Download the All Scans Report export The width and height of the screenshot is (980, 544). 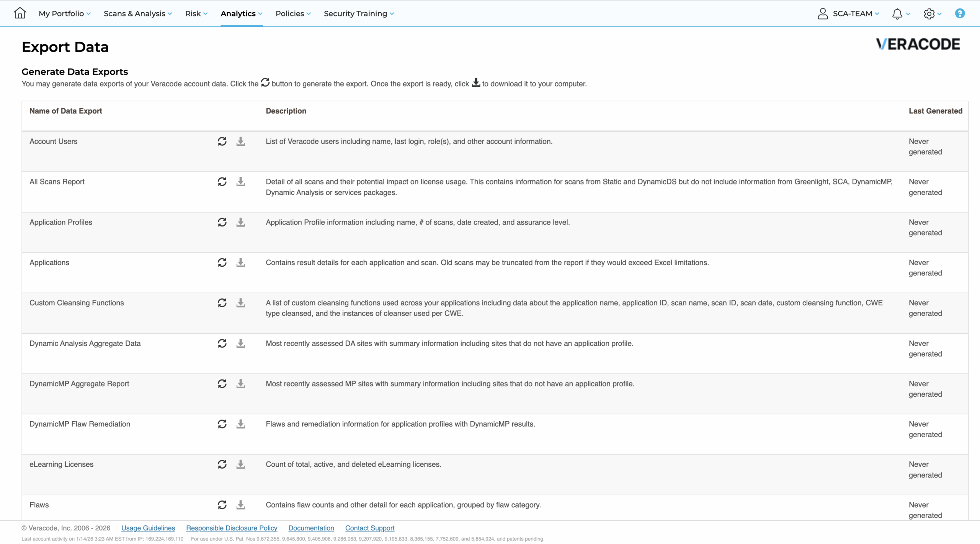[x=240, y=182]
